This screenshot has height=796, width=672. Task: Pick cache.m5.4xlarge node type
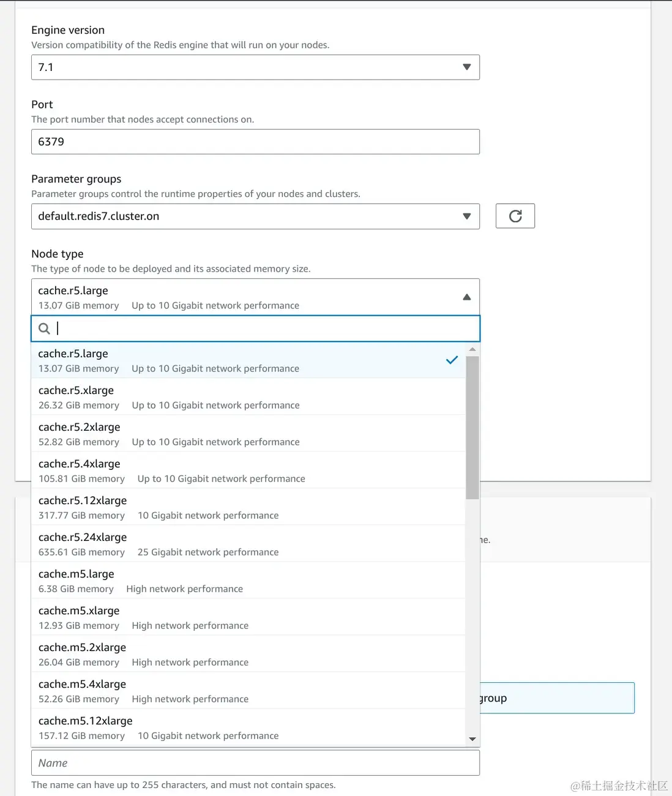(248, 691)
